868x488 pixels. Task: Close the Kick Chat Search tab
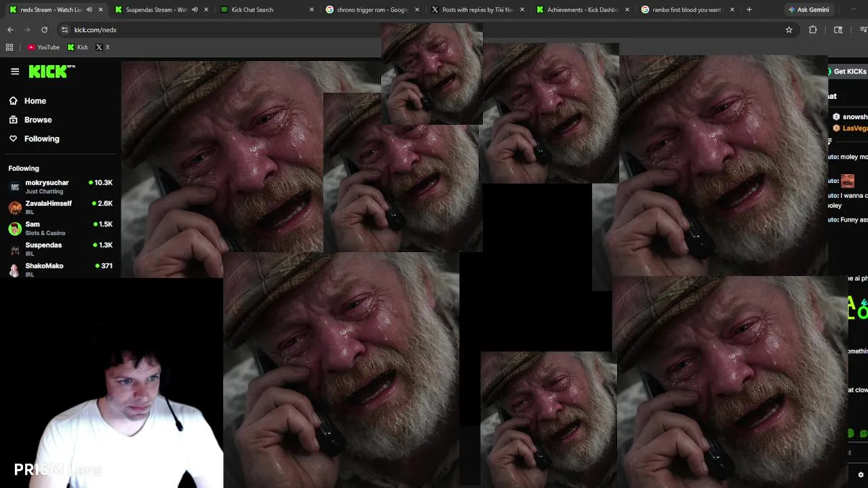tap(312, 9)
